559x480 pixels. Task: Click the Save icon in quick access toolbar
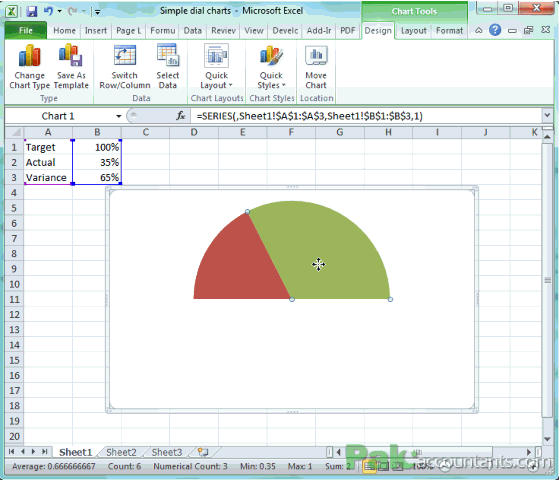click(32, 12)
